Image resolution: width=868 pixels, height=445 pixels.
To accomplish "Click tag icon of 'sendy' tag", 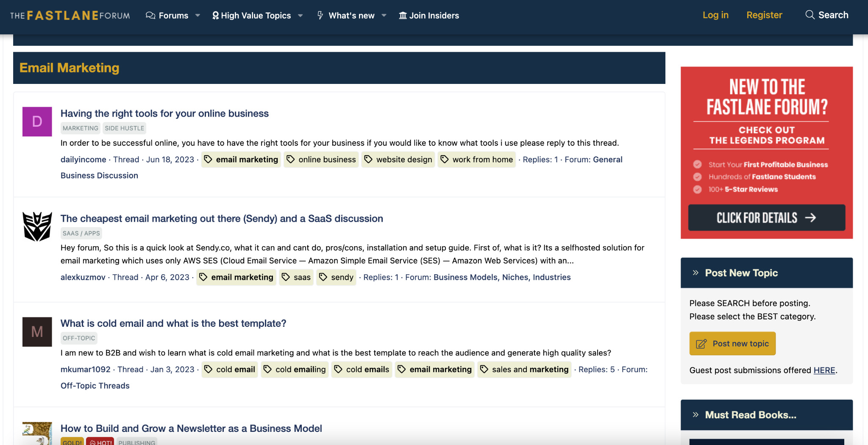I will [x=323, y=277].
